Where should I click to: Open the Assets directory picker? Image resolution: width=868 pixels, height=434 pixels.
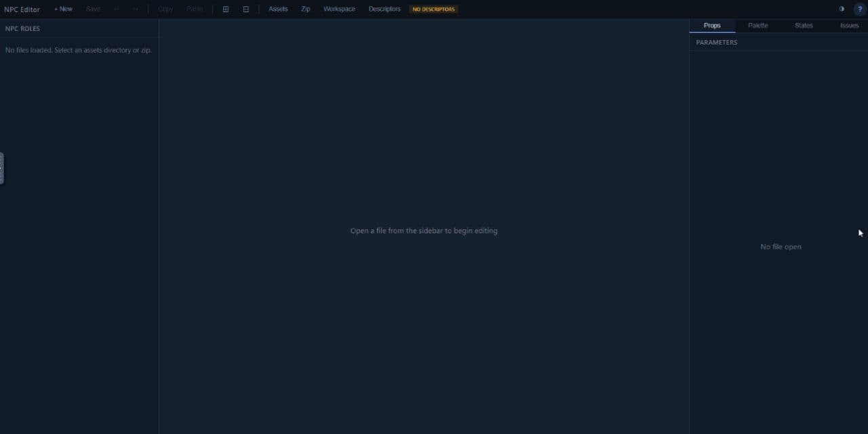278,9
